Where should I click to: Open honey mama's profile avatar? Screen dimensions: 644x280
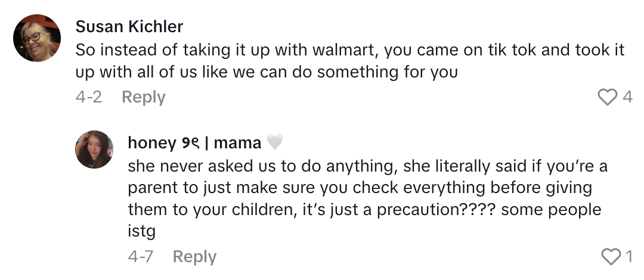[94, 150]
